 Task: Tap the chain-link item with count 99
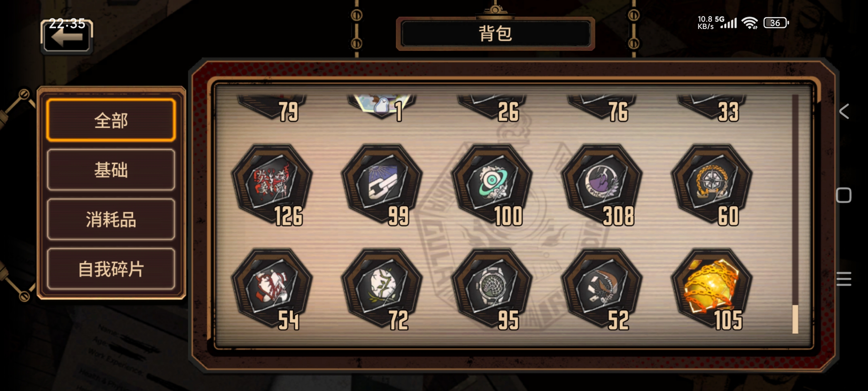click(x=382, y=184)
